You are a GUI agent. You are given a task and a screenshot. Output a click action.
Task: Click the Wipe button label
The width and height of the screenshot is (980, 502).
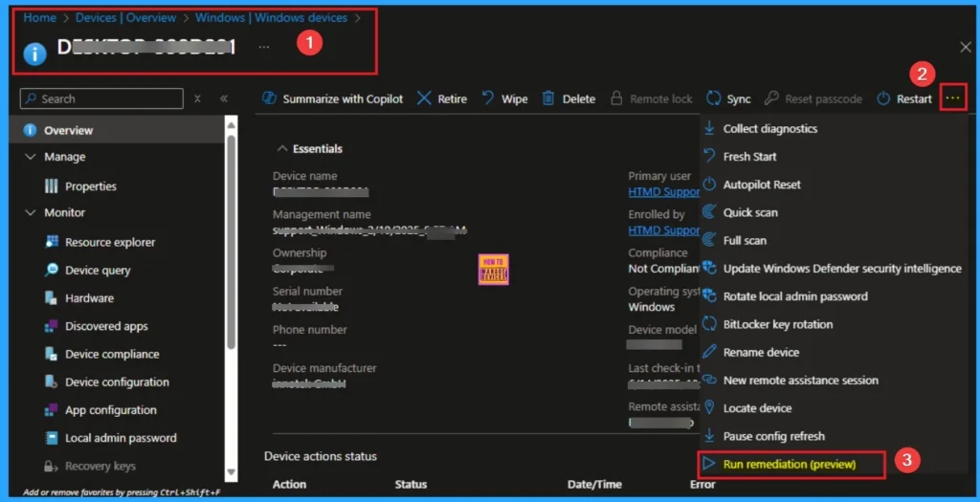[x=514, y=98]
